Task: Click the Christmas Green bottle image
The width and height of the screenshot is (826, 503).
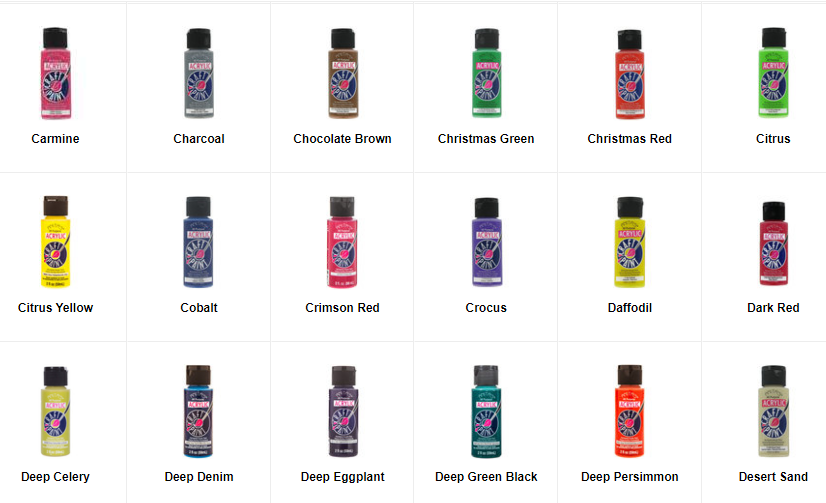Action: point(486,73)
